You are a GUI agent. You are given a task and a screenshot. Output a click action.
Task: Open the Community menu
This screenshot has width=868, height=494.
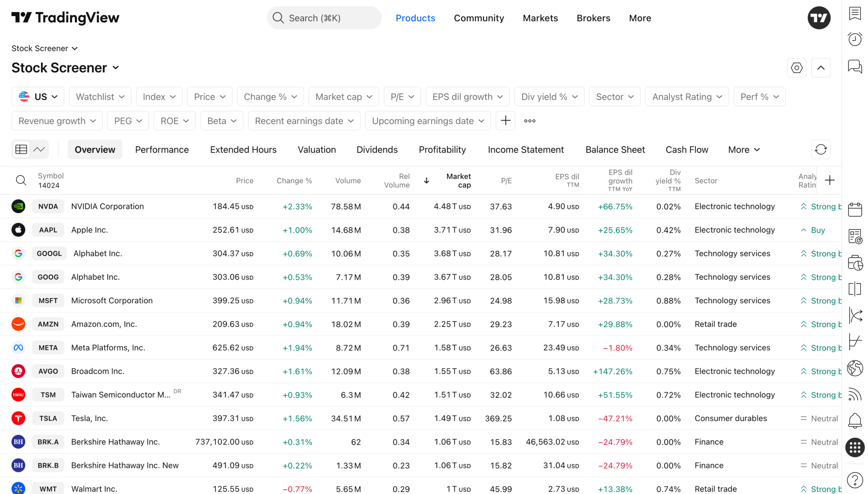pyautogui.click(x=478, y=18)
